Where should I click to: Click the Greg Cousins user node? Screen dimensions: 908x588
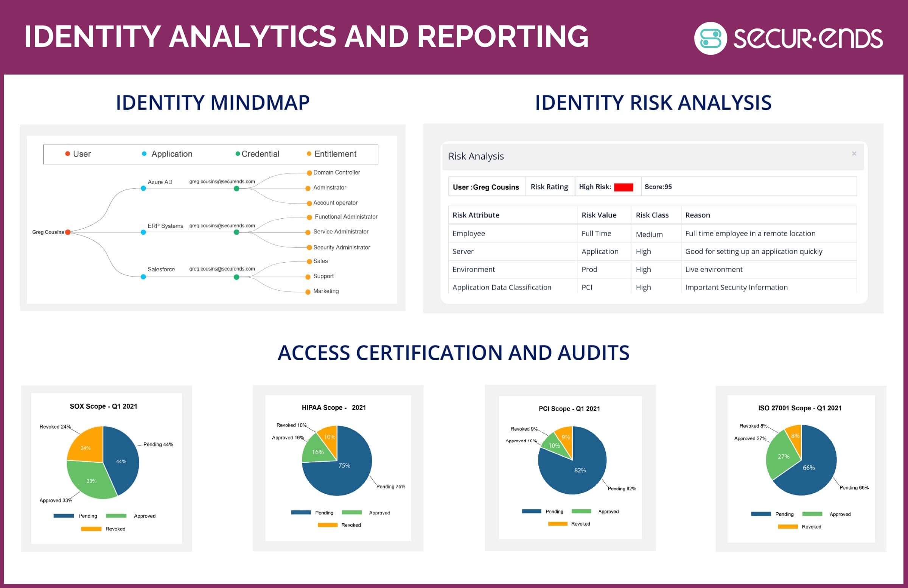pyautogui.click(x=67, y=232)
